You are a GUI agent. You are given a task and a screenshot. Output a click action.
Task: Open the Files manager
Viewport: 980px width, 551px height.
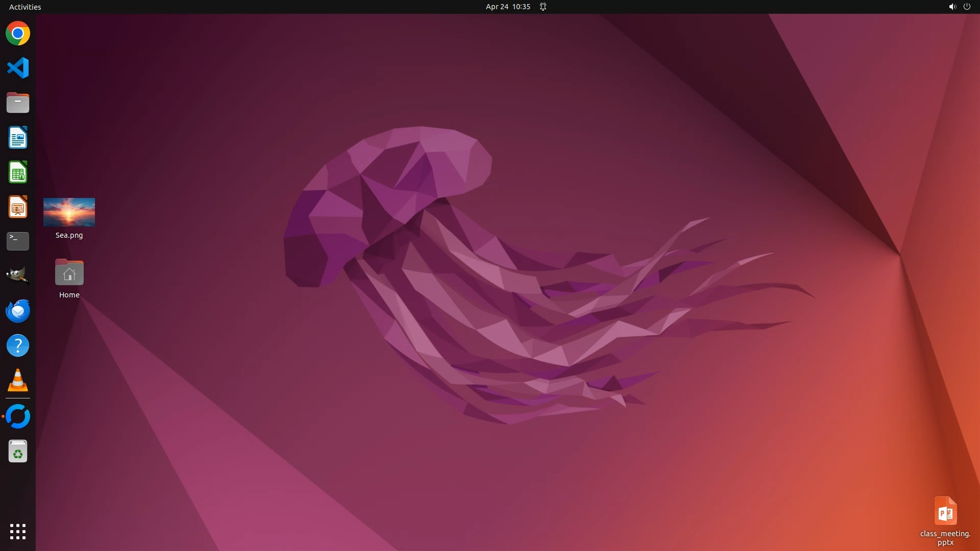pyautogui.click(x=18, y=103)
